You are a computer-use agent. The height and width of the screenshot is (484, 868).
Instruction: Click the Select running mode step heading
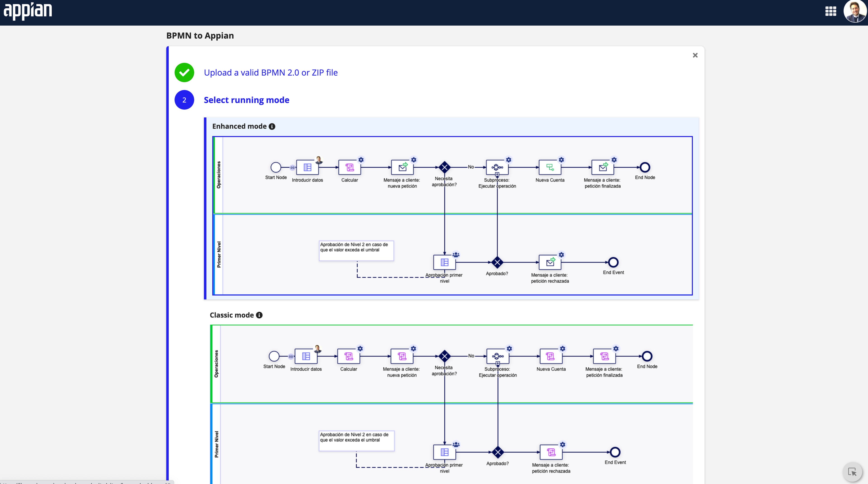click(246, 100)
